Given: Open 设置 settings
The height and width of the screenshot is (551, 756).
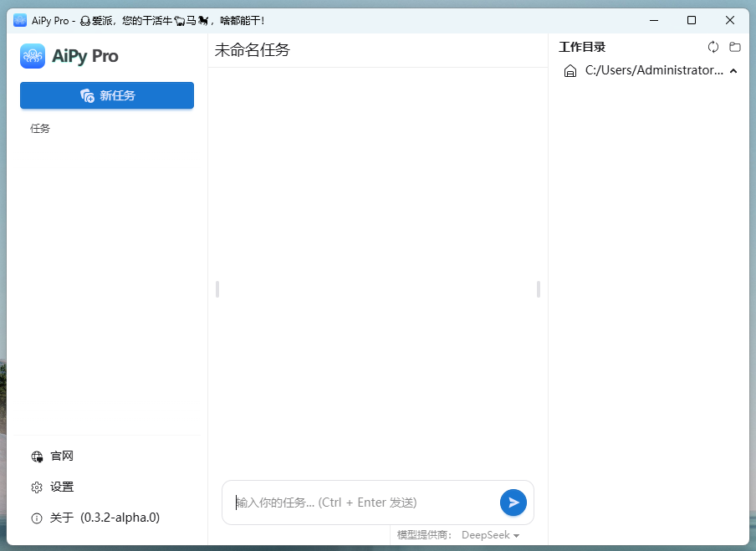Looking at the screenshot, I should click(62, 487).
